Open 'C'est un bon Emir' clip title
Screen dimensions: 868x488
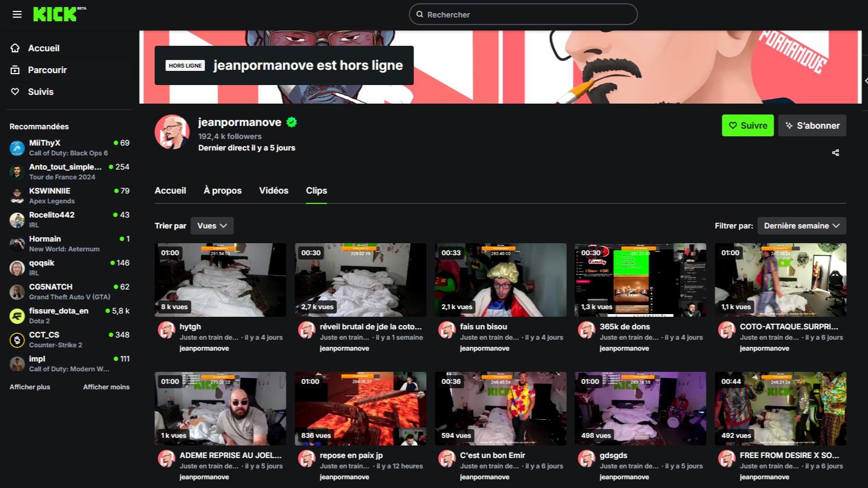pyautogui.click(x=493, y=455)
